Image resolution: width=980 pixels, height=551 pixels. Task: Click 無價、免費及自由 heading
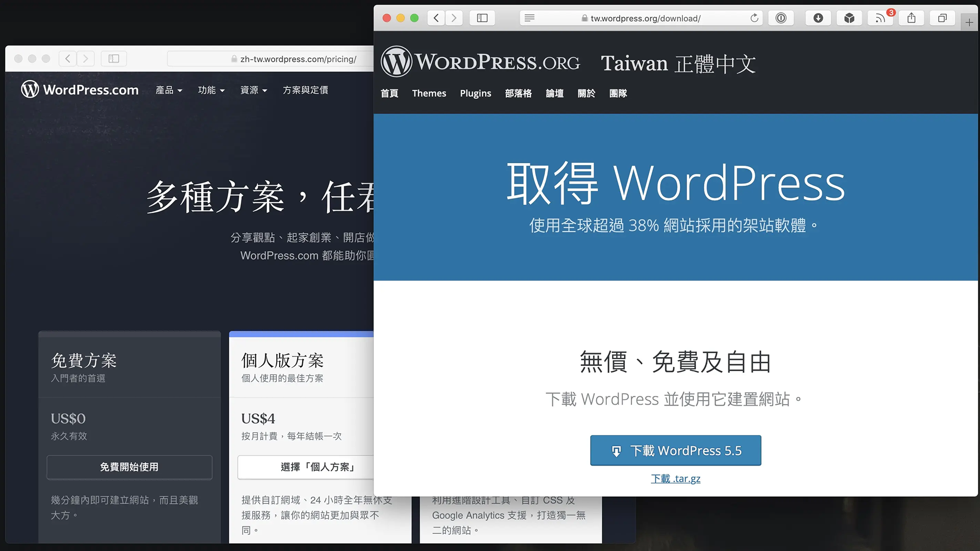(x=676, y=362)
